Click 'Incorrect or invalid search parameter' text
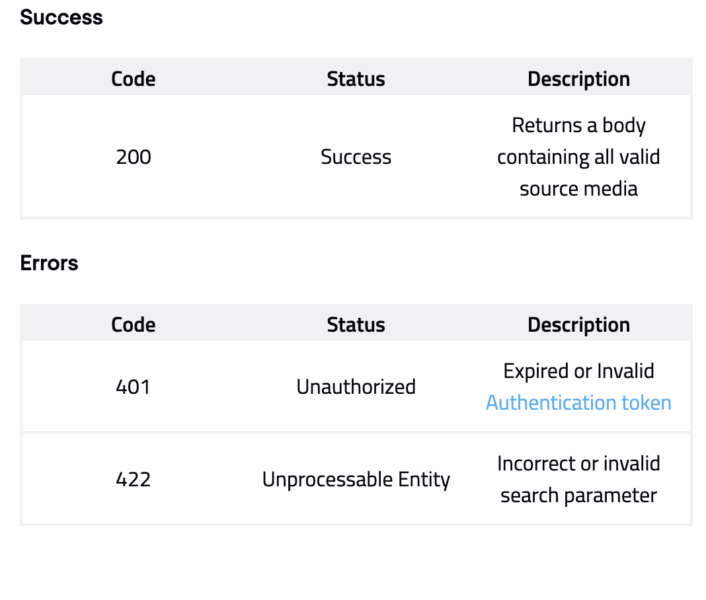The height and width of the screenshot is (600, 706). [578, 479]
